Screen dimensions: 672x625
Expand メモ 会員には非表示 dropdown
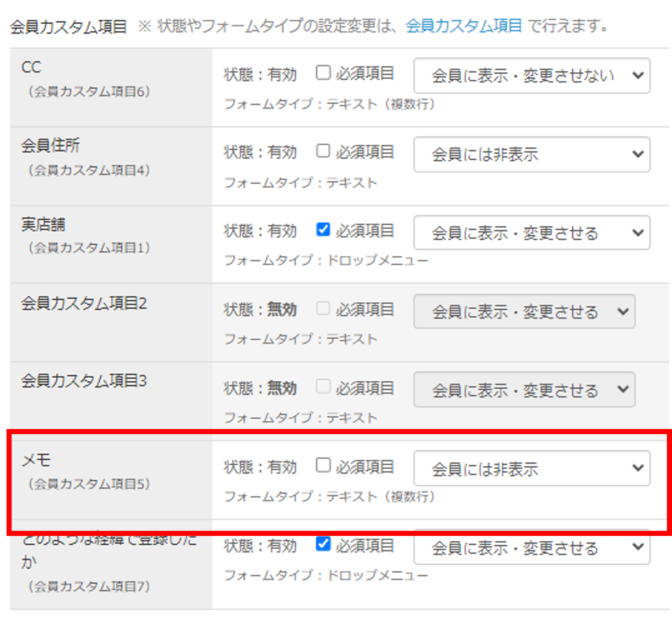(x=532, y=468)
